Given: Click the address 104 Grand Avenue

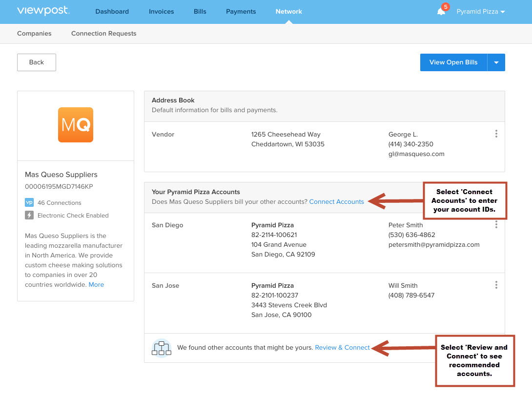Looking at the screenshot, I should (x=279, y=245).
